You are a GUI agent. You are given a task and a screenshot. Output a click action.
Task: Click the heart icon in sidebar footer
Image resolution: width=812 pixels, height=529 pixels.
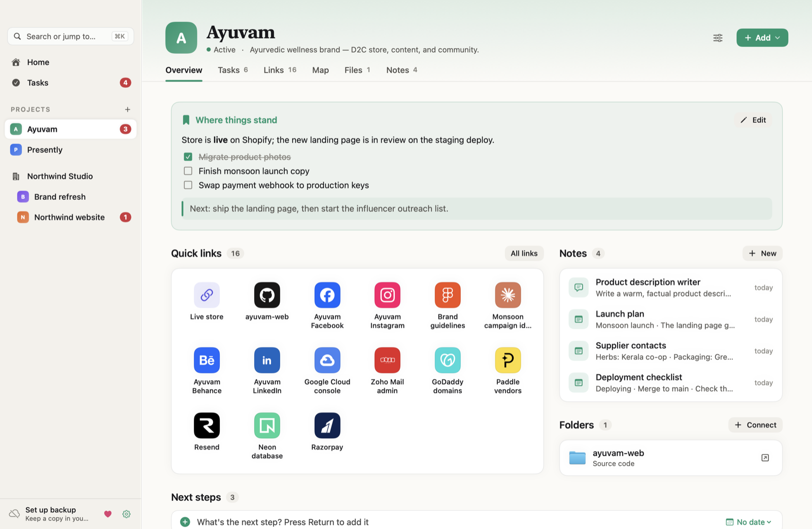(x=108, y=514)
